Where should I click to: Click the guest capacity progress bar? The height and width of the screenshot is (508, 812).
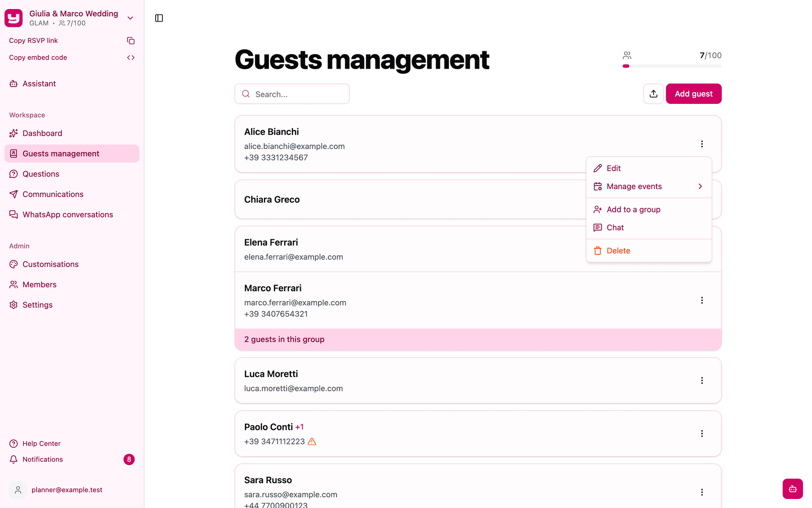(x=672, y=66)
